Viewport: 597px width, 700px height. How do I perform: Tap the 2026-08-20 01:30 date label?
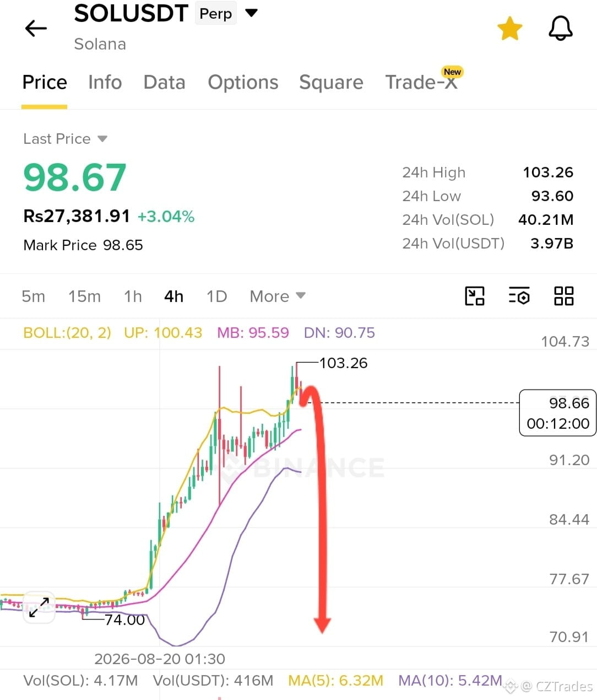160,659
